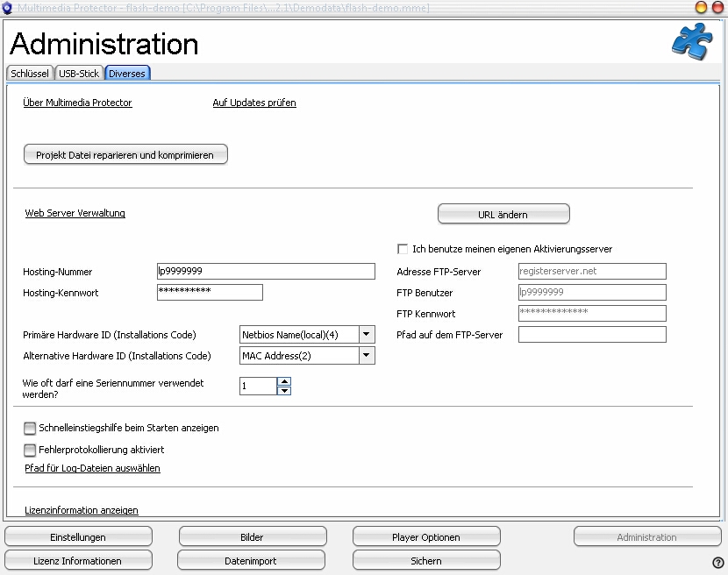
Task: Click the help question mark icon
Action: click(x=717, y=562)
